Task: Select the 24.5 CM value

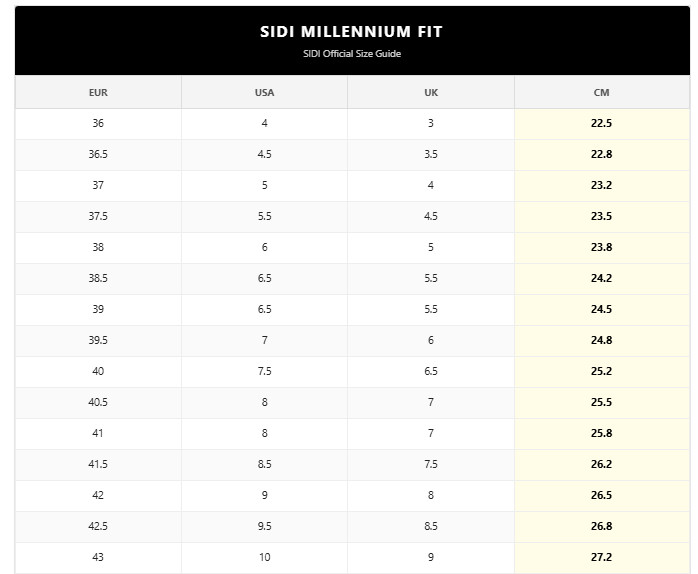Action: point(601,309)
